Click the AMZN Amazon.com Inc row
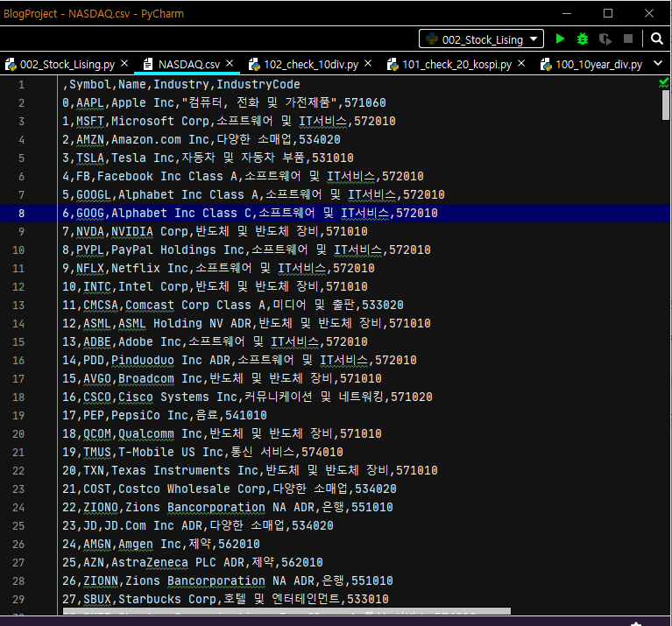672x626 pixels. click(202, 139)
